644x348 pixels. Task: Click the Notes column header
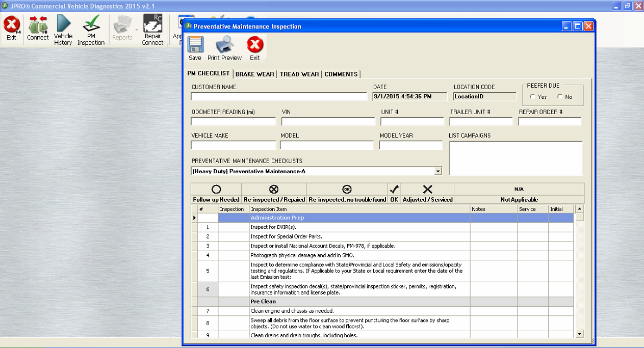click(x=494, y=209)
